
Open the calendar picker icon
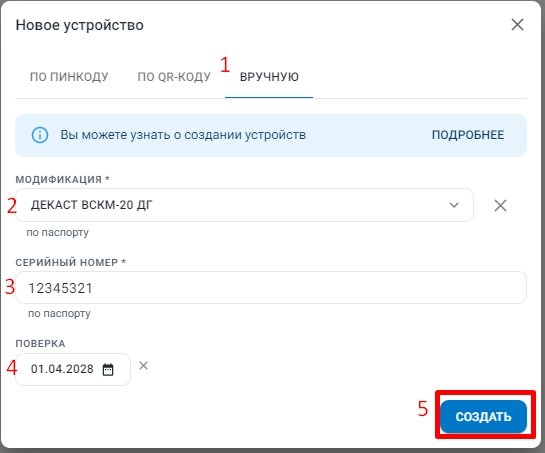coord(108,369)
